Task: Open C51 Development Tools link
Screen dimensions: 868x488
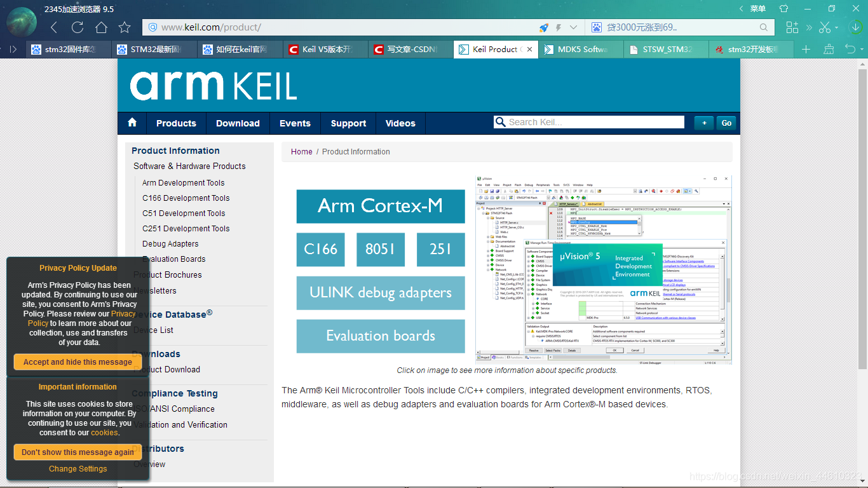Action: [184, 213]
